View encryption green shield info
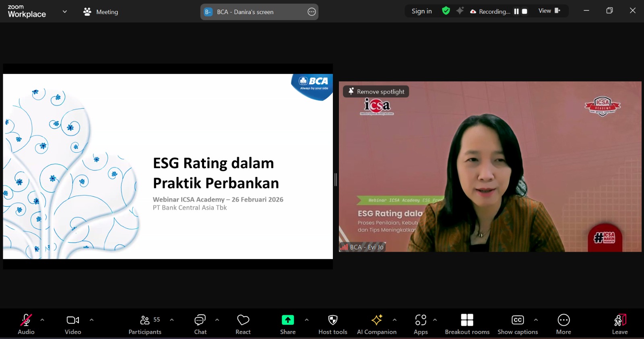The width and height of the screenshot is (644, 339). click(x=446, y=11)
